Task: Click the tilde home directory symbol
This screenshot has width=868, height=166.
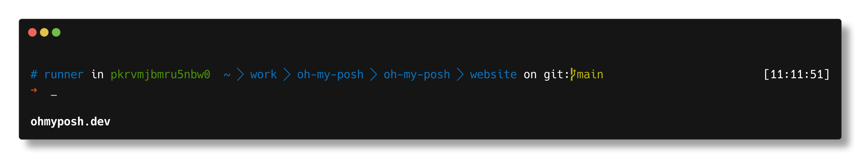Action: click(227, 75)
